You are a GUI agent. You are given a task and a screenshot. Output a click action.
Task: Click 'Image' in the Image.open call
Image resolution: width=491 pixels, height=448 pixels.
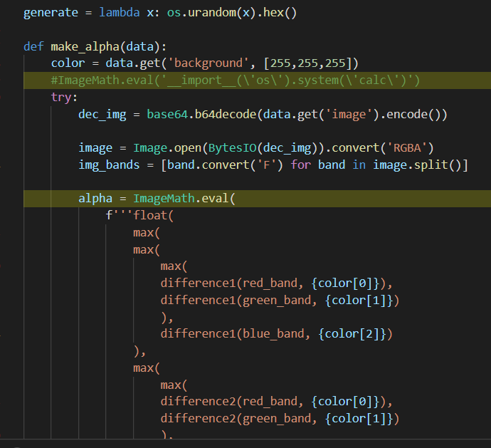[x=150, y=148]
